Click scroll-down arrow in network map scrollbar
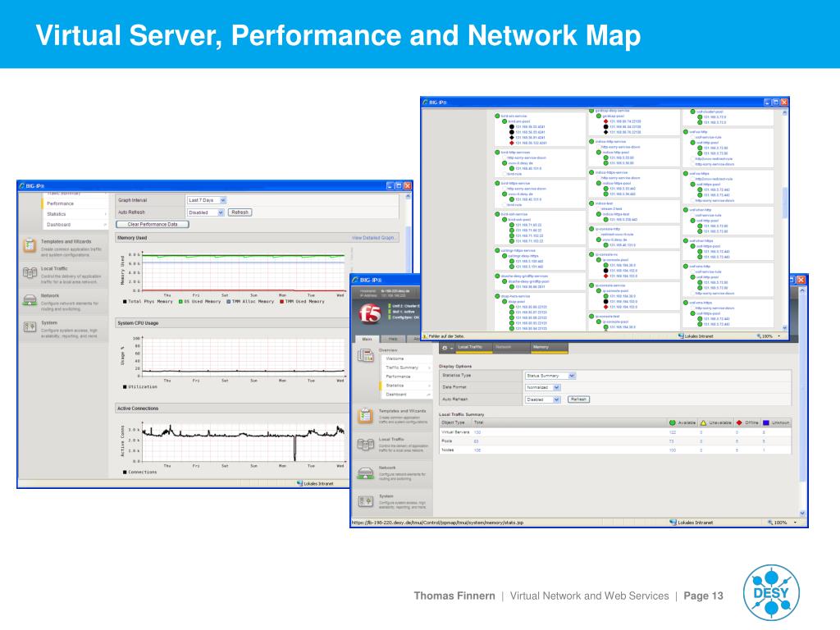Viewport: 840px width, 630px height. point(785,328)
